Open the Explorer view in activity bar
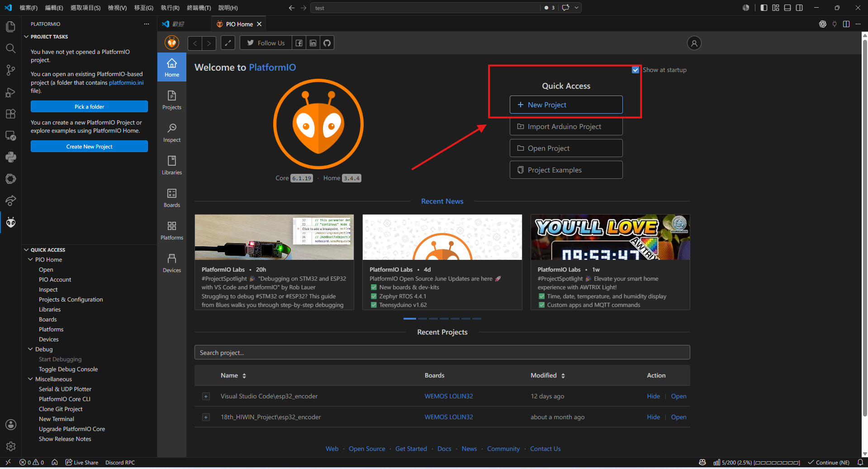Image resolution: width=868 pixels, height=469 pixels. tap(11, 27)
